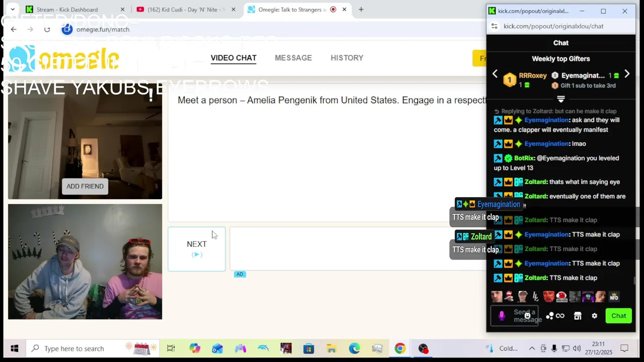This screenshot has height=362, width=644.
Task: Click the yellow button beside HISTORY
Action: point(479,58)
